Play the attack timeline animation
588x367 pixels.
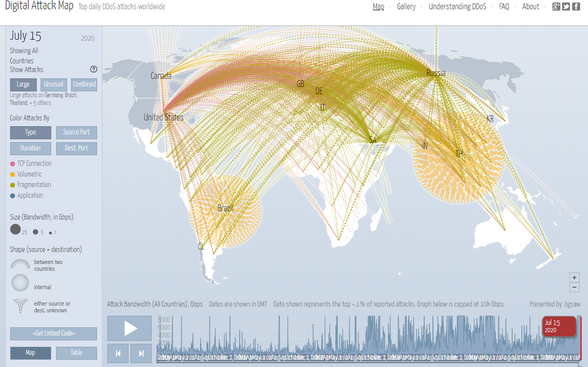click(x=129, y=328)
